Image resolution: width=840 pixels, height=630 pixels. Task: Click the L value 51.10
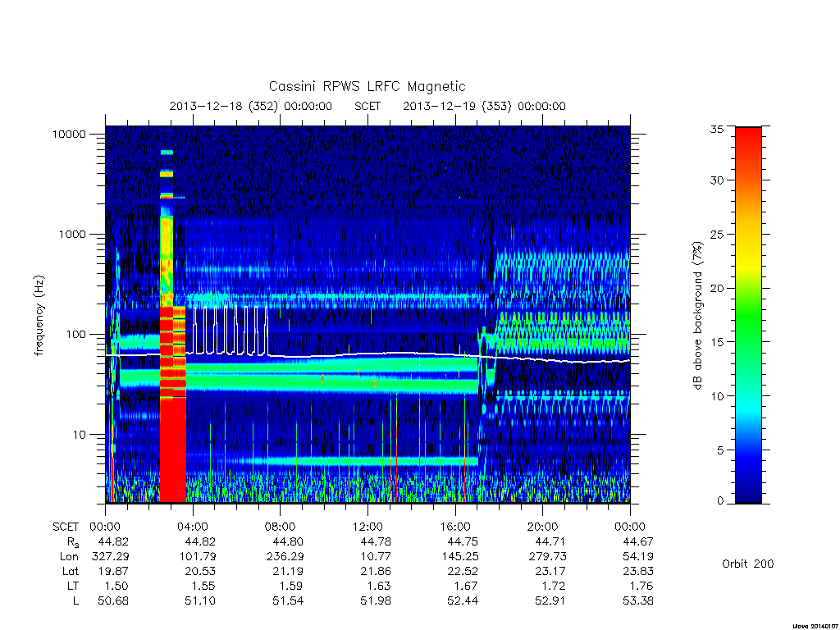(200, 601)
